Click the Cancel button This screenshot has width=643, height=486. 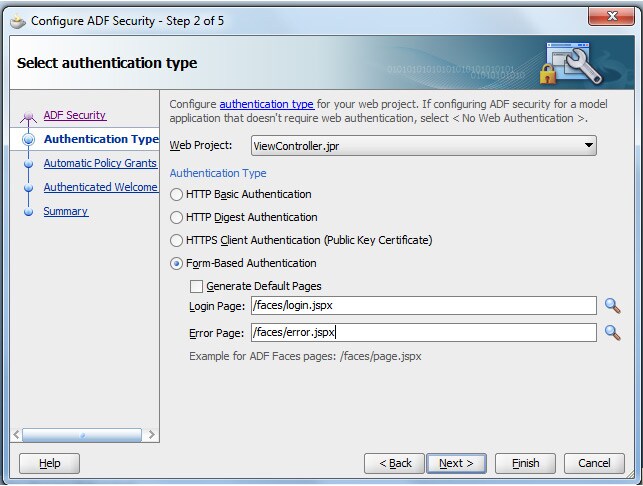[x=594, y=463]
